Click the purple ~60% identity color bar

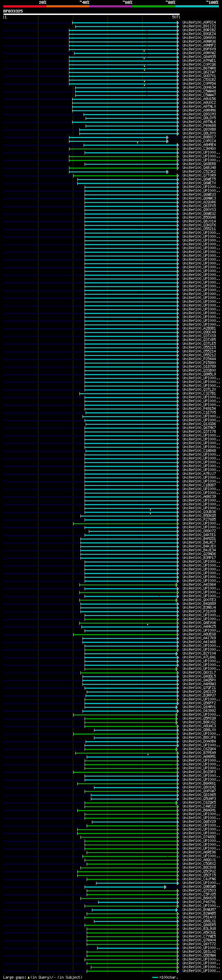pyautogui.click(x=111, y=6)
